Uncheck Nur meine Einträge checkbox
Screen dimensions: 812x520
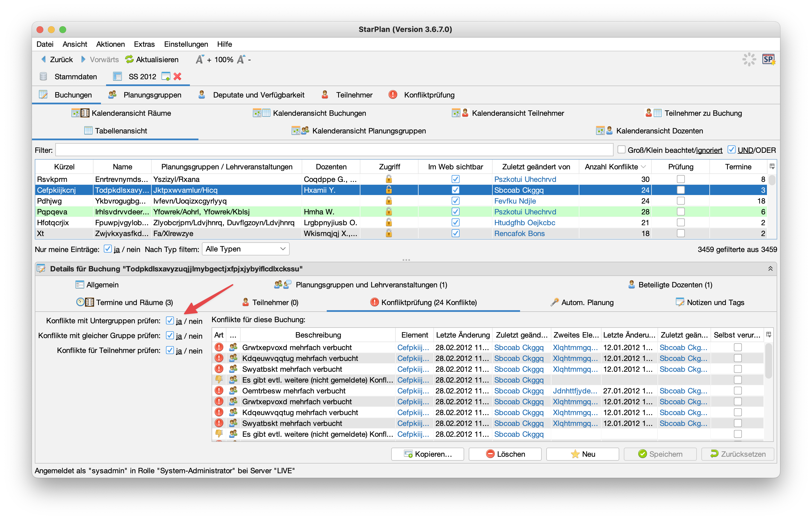pos(108,249)
